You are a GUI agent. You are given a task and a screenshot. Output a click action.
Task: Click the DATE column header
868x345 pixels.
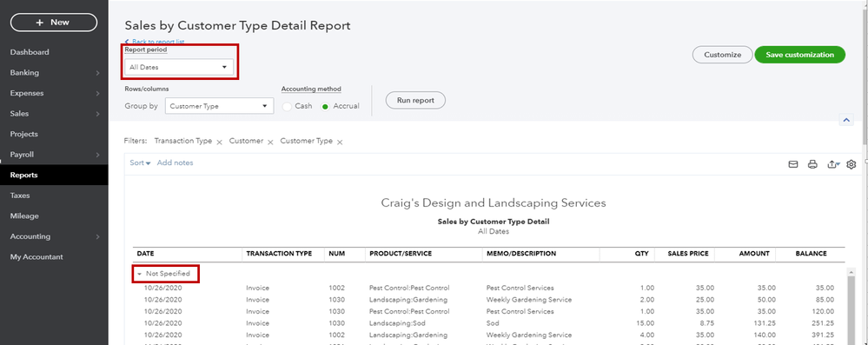(146, 254)
